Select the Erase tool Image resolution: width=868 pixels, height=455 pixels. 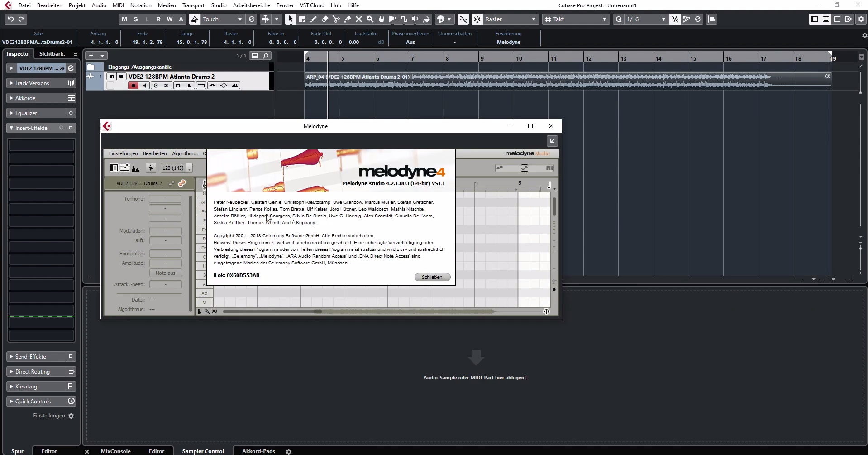pos(324,19)
